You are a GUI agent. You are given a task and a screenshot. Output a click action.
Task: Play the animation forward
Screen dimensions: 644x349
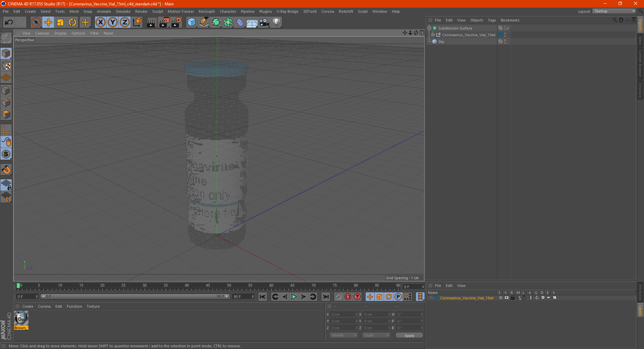tap(294, 297)
